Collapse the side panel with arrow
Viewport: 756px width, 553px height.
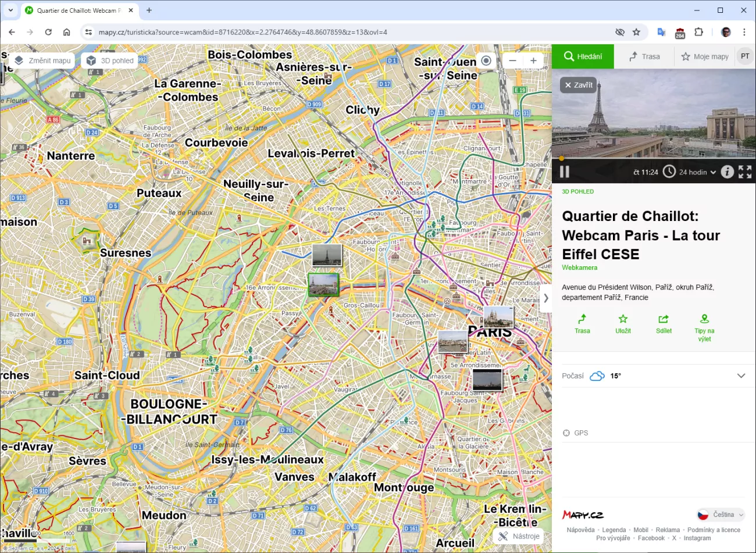click(x=545, y=298)
